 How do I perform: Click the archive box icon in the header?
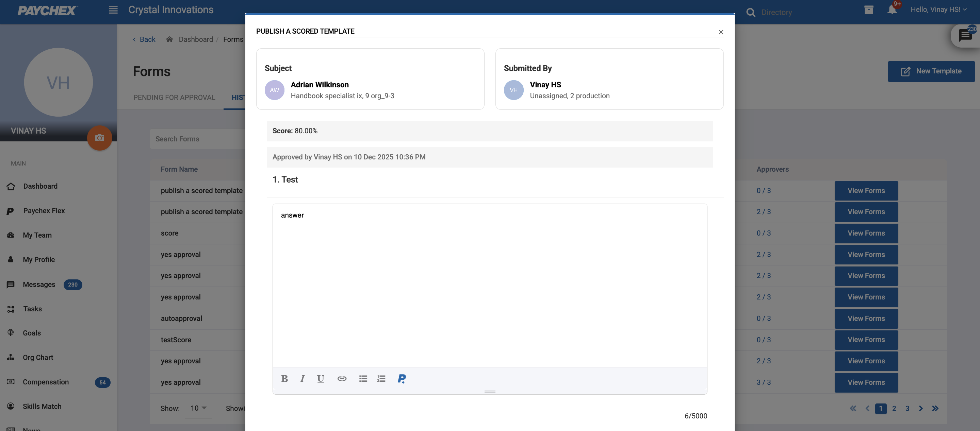[868, 10]
